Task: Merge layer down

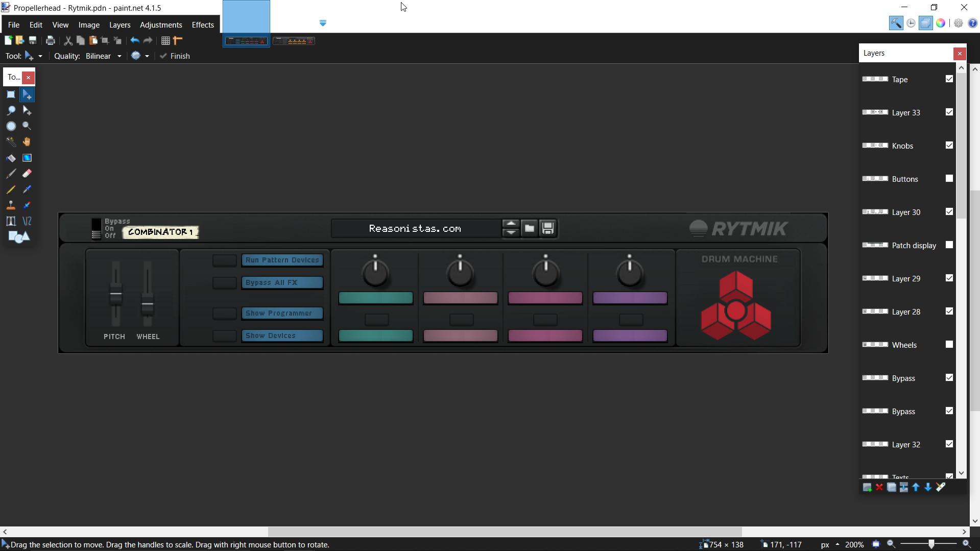Action: pos(904,488)
